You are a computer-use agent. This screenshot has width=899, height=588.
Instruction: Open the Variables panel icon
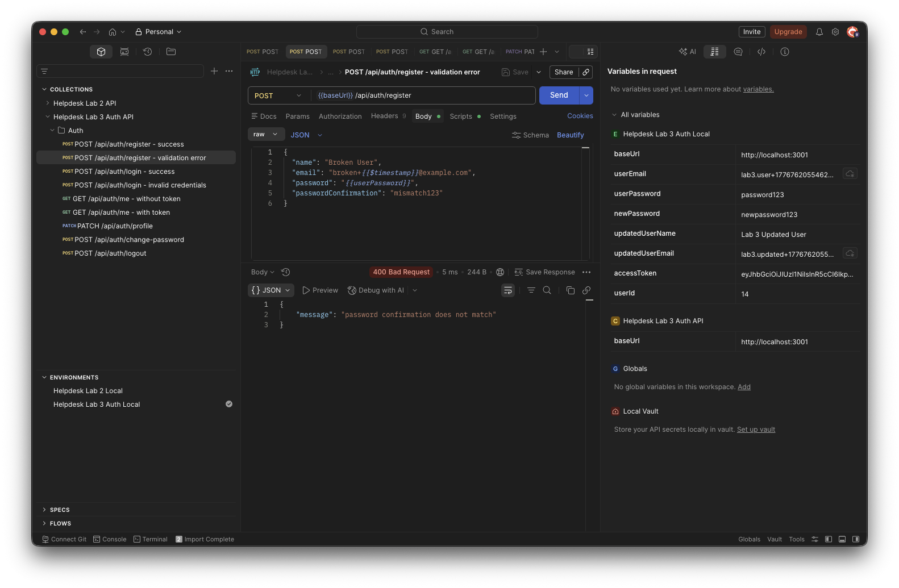coord(715,52)
